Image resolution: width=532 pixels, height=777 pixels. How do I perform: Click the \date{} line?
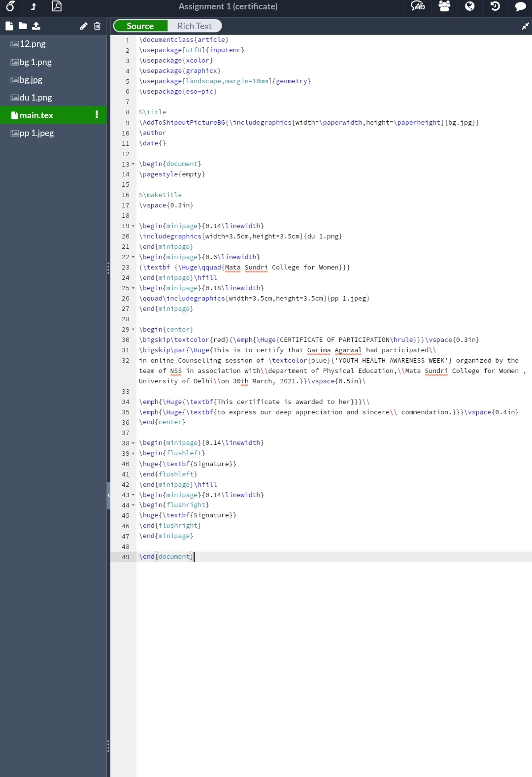tap(152, 143)
